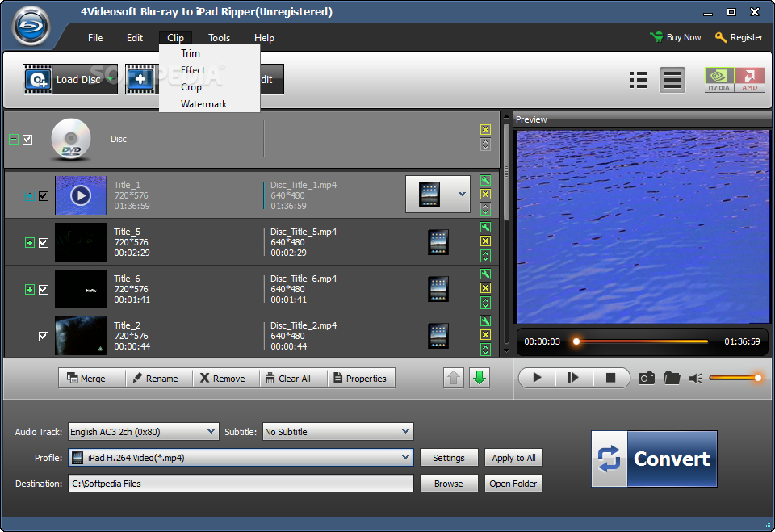Click iPad profile icon for Title_2

pos(438,336)
